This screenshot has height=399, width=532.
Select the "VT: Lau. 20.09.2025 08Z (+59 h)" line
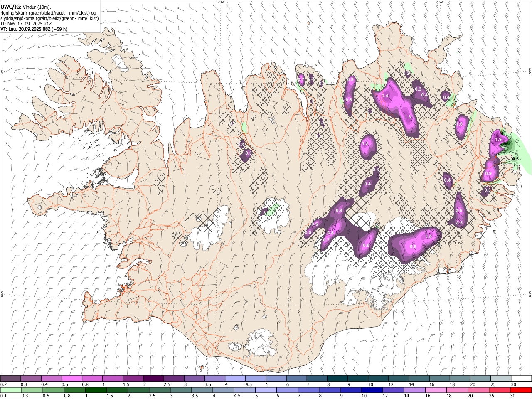[x=34, y=29]
